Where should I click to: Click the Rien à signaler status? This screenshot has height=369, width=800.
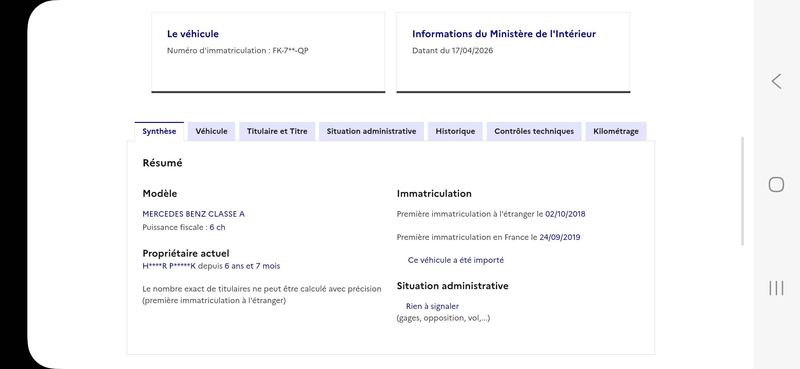tap(432, 306)
